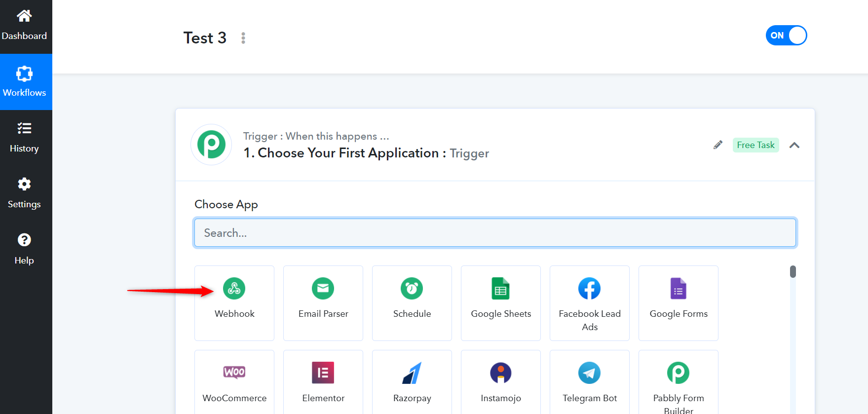868x414 pixels.
Task: Click the Google Forms app label
Action: [679, 314]
